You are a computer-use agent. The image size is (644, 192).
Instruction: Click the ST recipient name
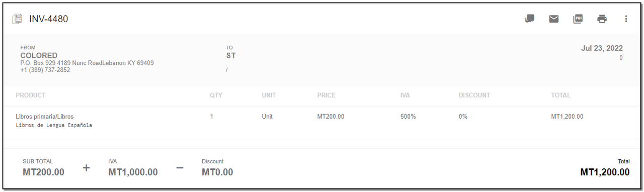(231, 55)
